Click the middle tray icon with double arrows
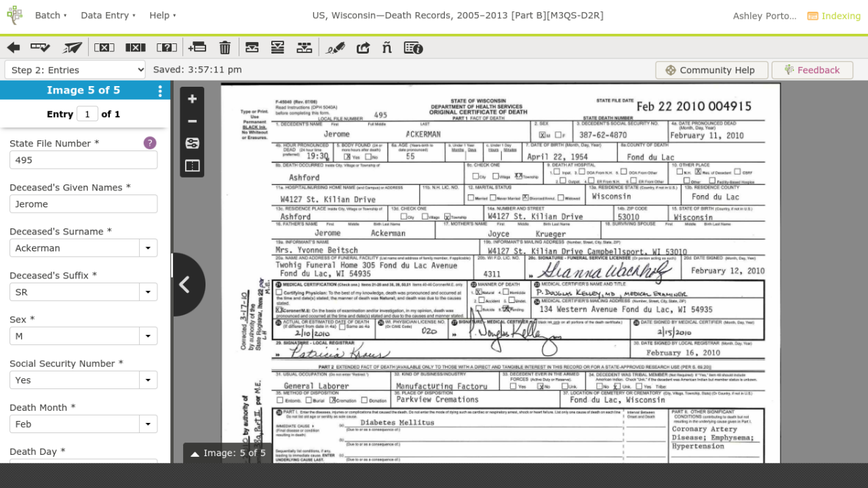 (277, 47)
